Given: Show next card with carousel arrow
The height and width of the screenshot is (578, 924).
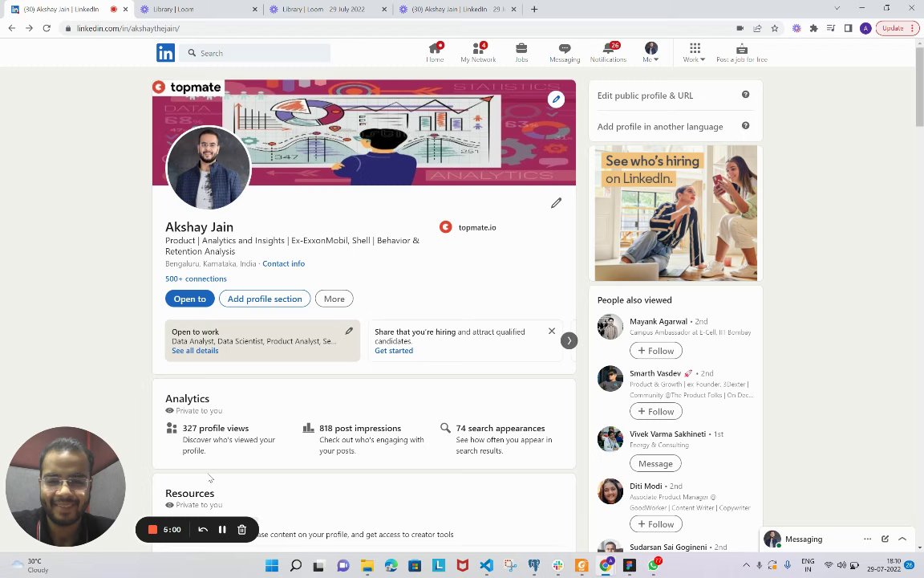Looking at the screenshot, I should (569, 340).
